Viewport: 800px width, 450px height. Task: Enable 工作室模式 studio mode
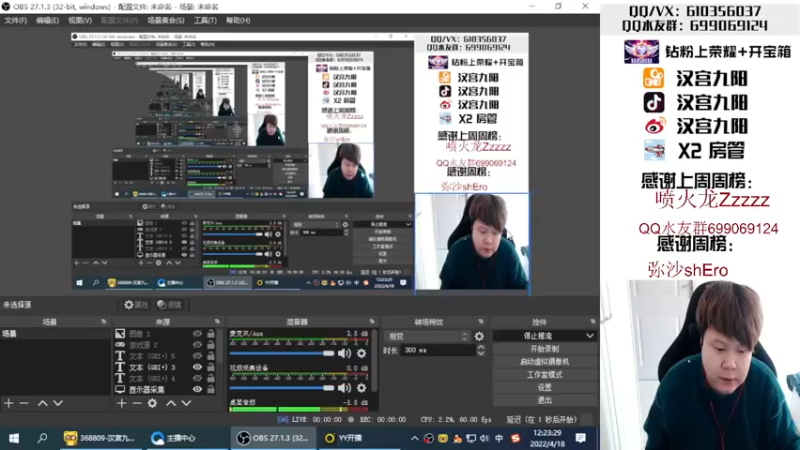(545, 374)
